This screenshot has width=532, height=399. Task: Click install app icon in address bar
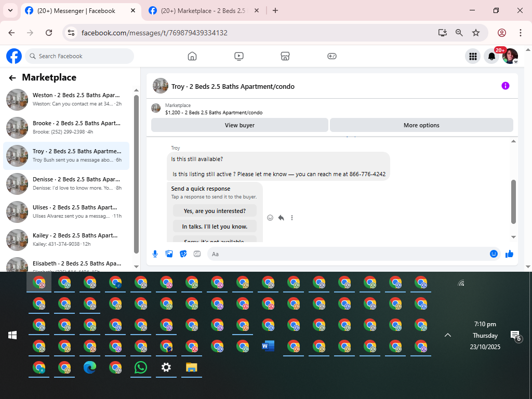443,33
